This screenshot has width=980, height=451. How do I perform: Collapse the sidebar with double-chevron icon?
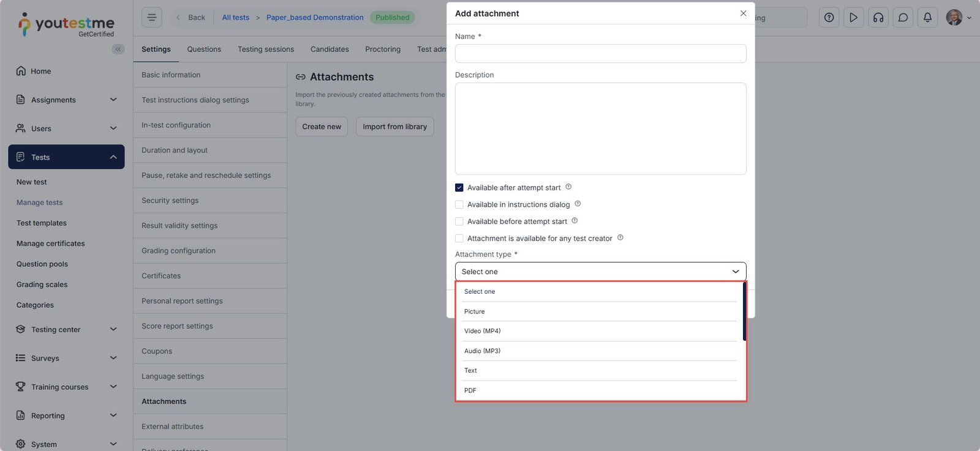pos(118,49)
